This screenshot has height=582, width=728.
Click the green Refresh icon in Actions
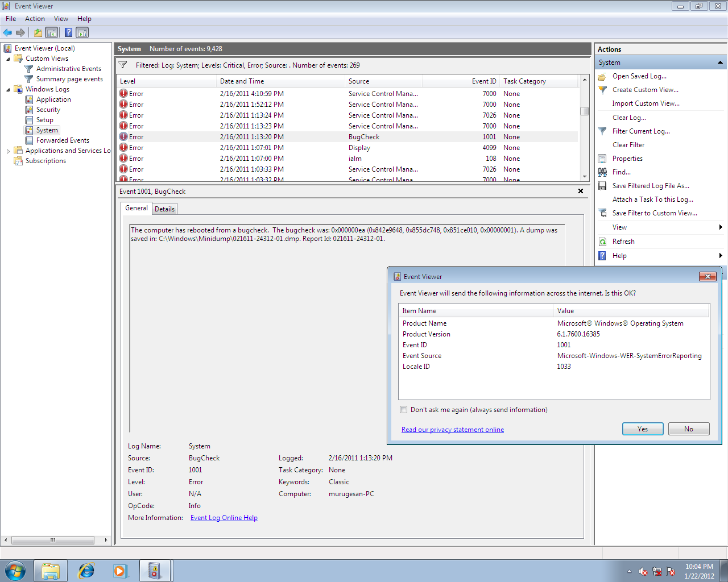click(x=602, y=242)
